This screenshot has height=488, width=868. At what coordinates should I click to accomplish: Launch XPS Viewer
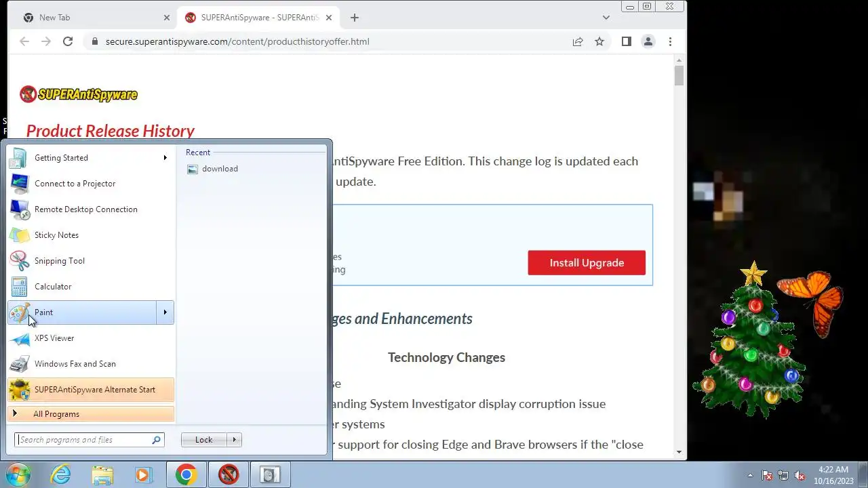90,338
